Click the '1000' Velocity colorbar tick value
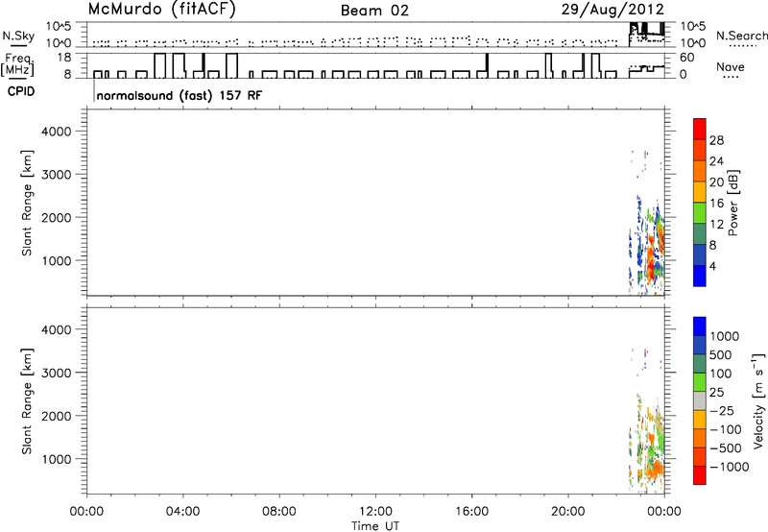The image size is (768, 532). (x=725, y=336)
